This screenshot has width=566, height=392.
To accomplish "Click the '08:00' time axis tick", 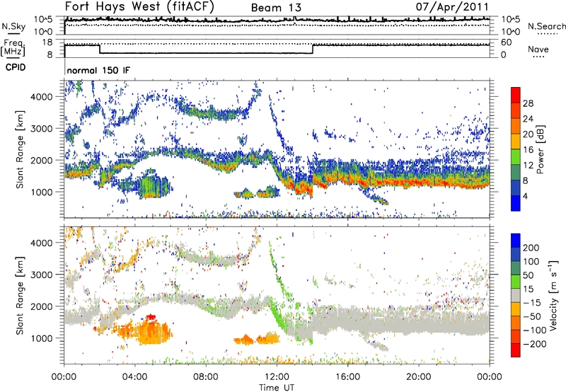I will (206, 377).
